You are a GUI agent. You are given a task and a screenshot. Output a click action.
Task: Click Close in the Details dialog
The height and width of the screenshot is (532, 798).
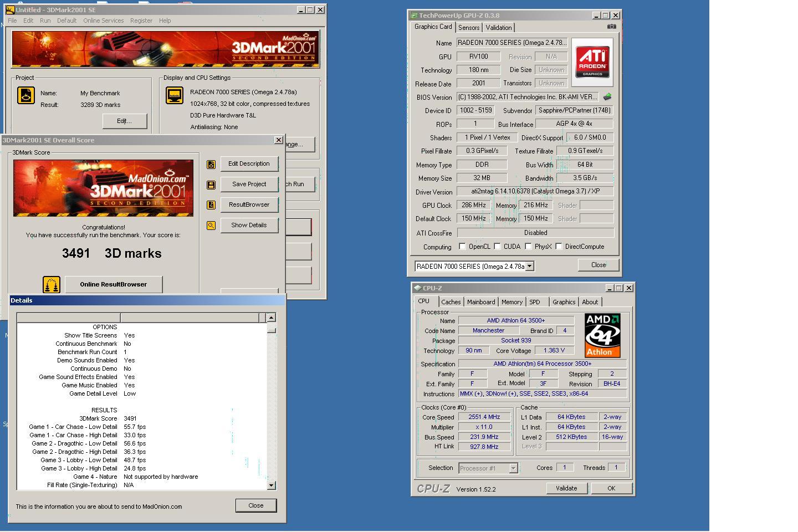pyautogui.click(x=256, y=505)
